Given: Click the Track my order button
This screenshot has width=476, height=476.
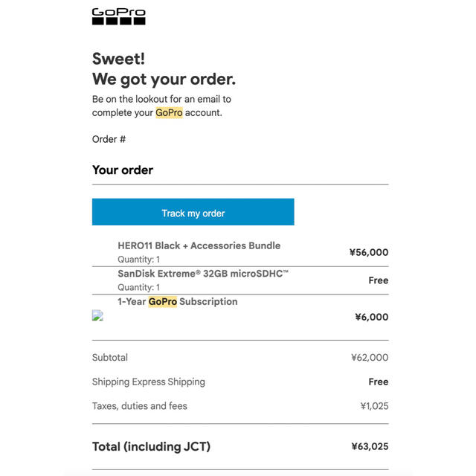Looking at the screenshot, I should click(x=193, y=212).
